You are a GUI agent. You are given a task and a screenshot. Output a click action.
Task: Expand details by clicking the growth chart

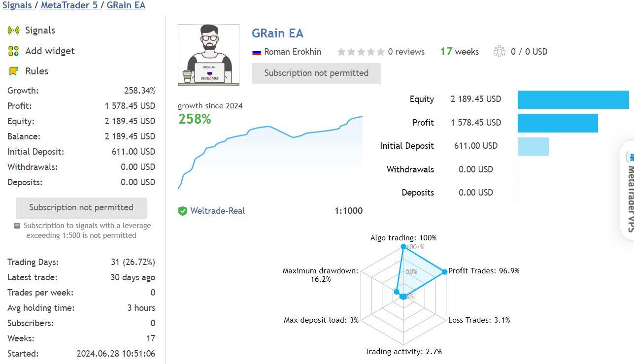[271, 148]
